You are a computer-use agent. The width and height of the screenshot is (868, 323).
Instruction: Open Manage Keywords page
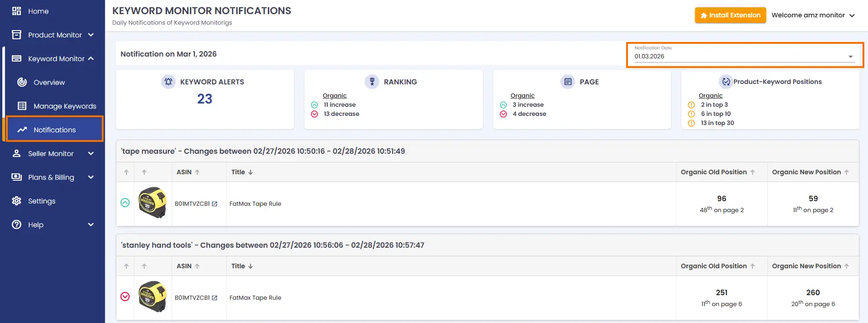[x=65, y=106]
